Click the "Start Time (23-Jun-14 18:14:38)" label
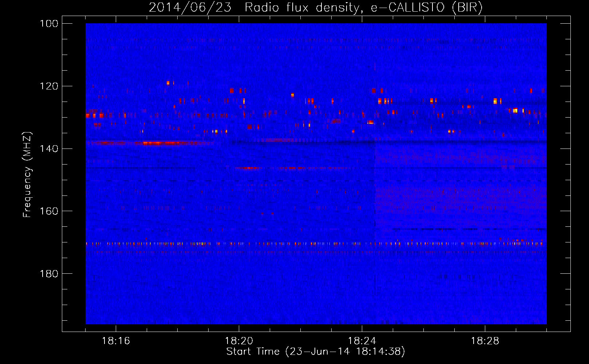589x364 pixels. click(x=316, y=352)
